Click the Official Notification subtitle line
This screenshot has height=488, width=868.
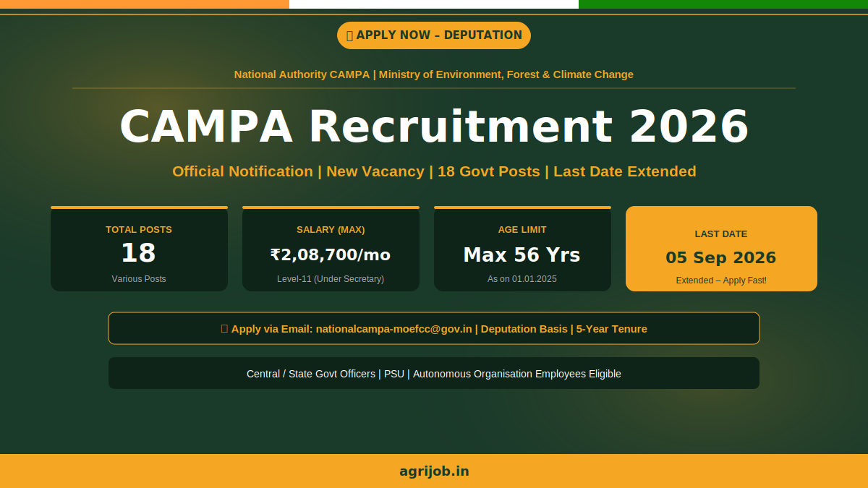[434, 171]
